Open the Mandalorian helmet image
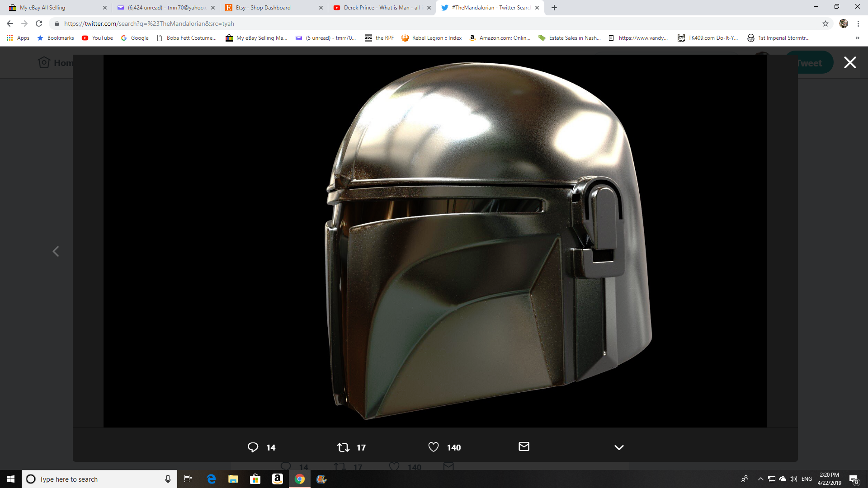The height and width of the screenshot is (488, 868). (435, 241)
